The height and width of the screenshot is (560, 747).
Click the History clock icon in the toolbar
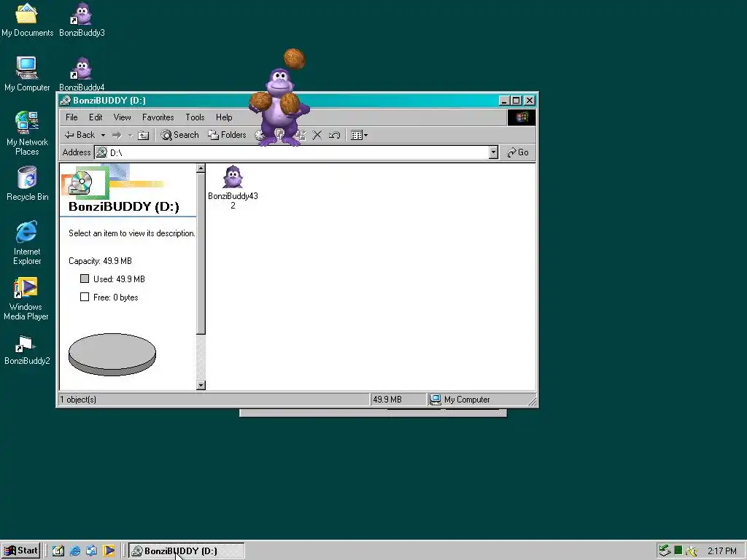(259, 135)
